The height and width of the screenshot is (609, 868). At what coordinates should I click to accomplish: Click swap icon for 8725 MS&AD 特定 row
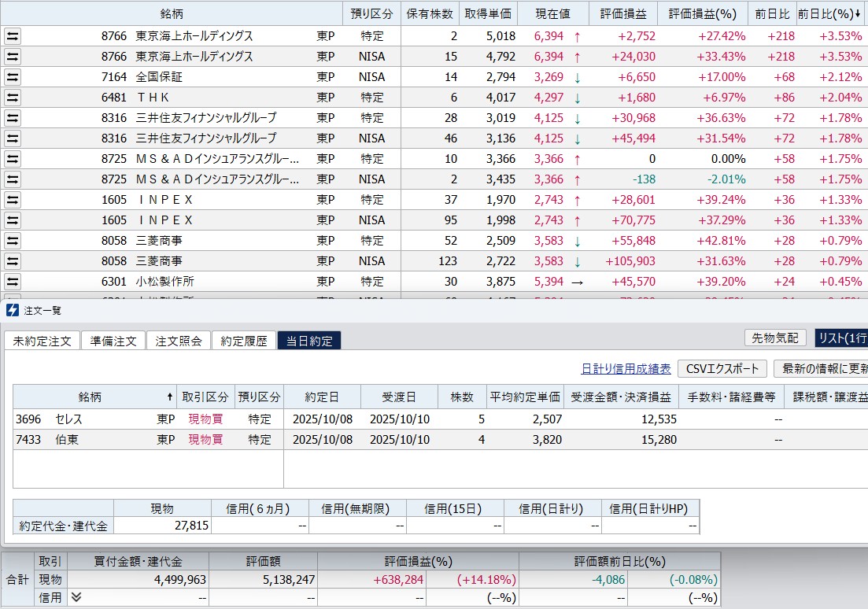12,160
